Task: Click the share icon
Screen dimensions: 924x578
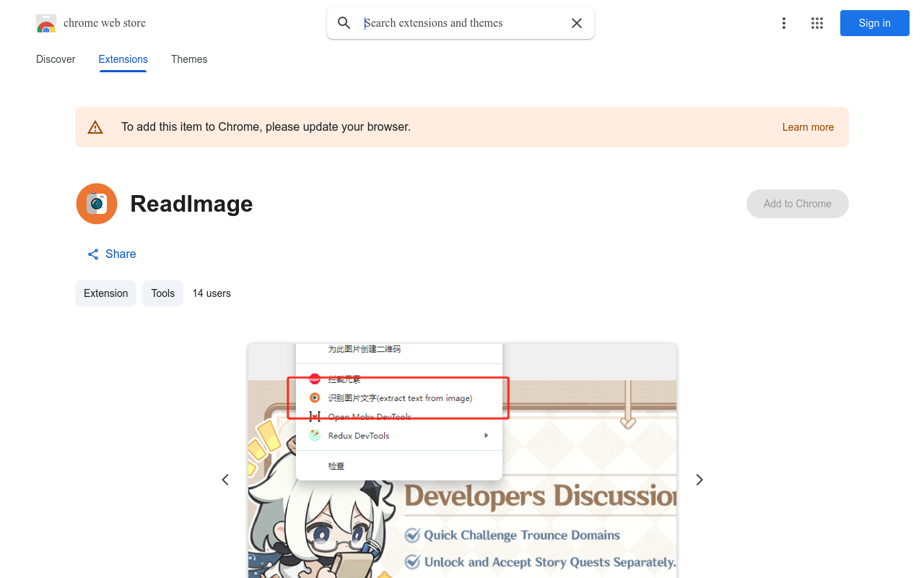Action: [93, 254]
